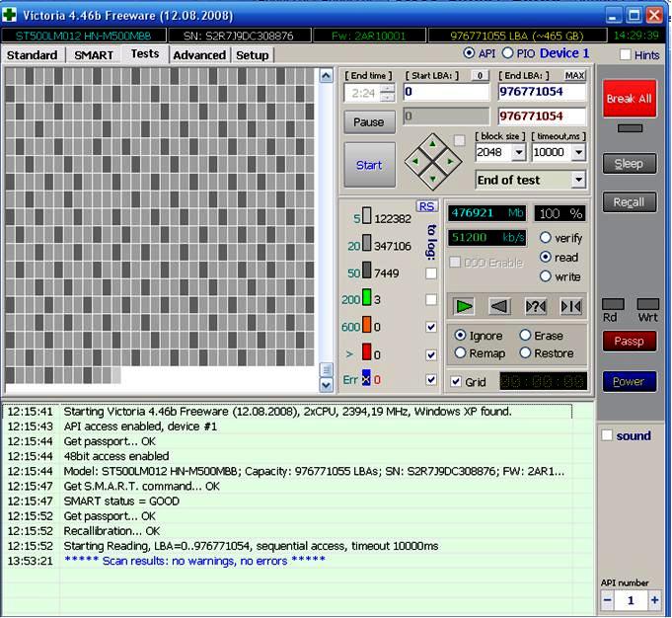Select the random scan mode icon
Screen dimensions: 672x618
pyautogui.click(x=535, y=306)
